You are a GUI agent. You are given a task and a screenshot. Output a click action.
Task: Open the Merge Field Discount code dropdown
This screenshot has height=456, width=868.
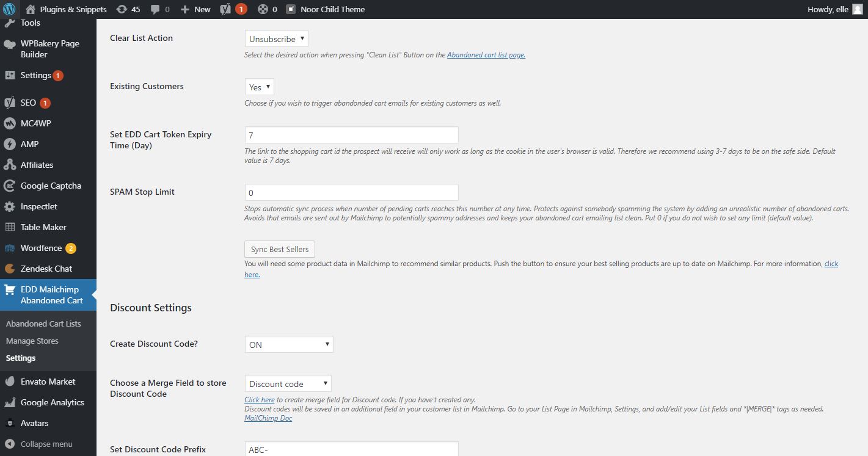coord(288,383)
